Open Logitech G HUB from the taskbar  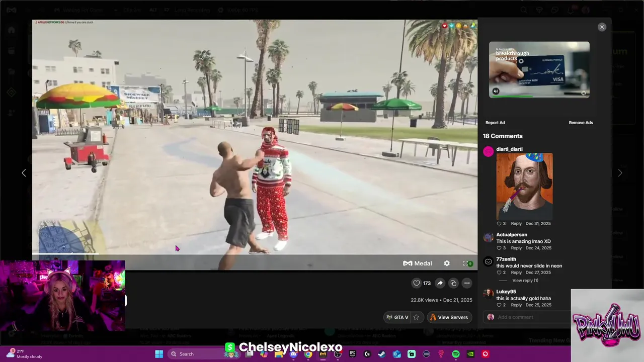[367, 354]
